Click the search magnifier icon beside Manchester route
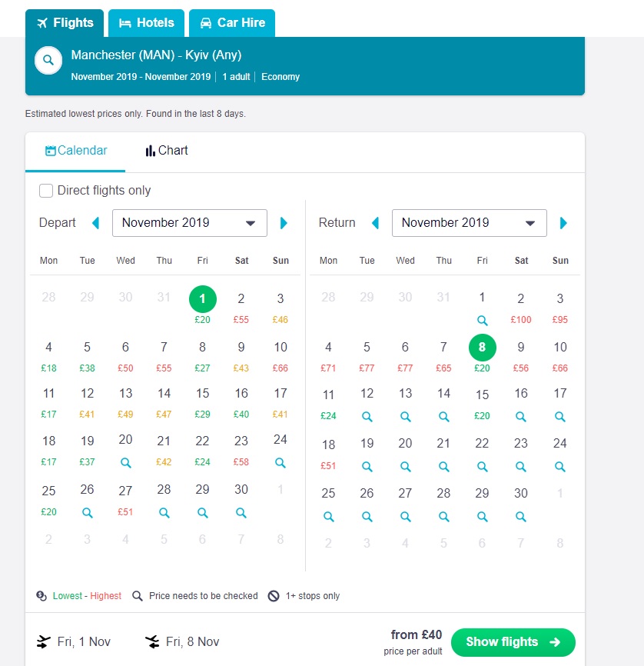Viewport: 644px width, 666px height. click(x=48, y=60)
